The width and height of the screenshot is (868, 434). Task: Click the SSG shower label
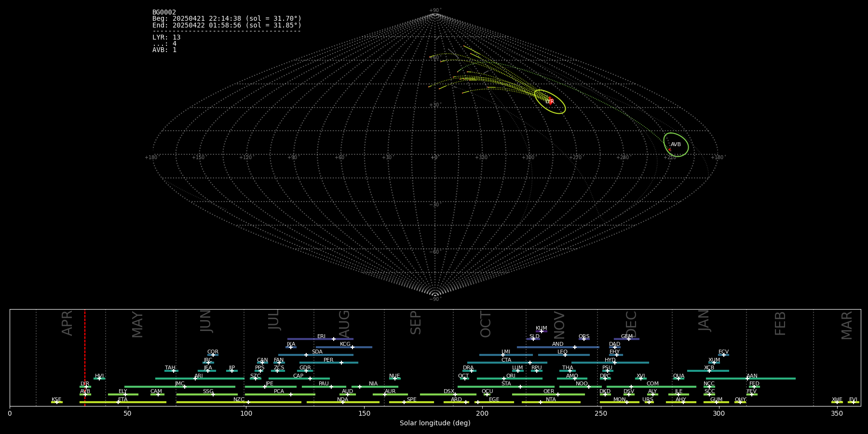click(x=208, y=392)
